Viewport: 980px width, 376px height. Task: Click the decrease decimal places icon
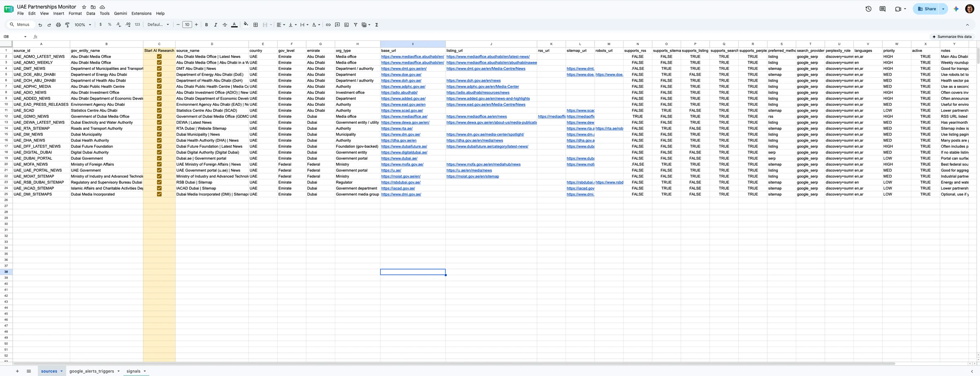click(118, 25)
